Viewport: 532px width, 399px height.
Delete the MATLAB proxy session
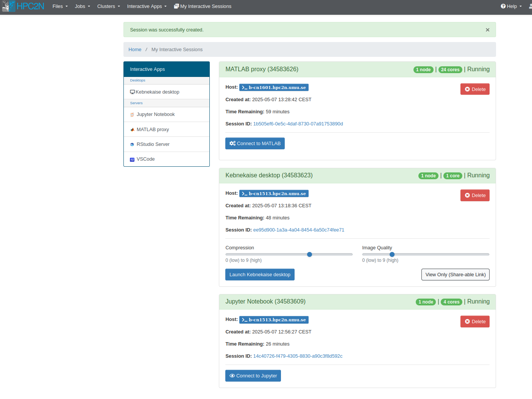pyautogui.click(x=475, y=89)
